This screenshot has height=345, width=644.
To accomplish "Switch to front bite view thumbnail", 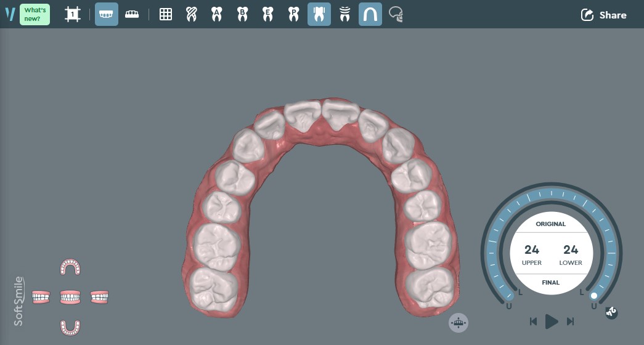I will click(x=70, y=298).
